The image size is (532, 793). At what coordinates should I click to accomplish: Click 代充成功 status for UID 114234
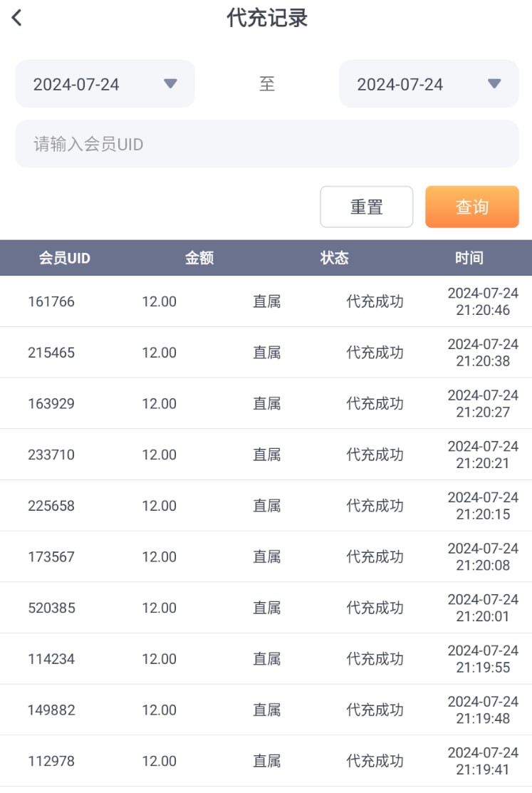click(375, 659)
